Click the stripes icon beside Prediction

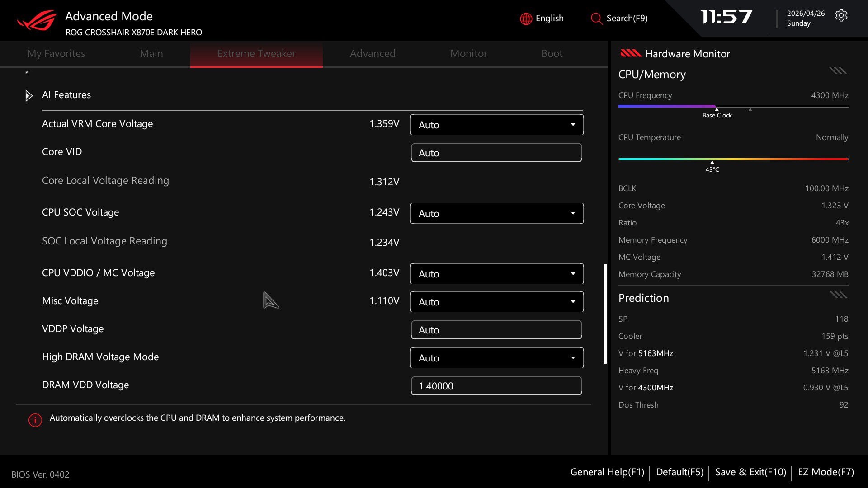point(838,295)
